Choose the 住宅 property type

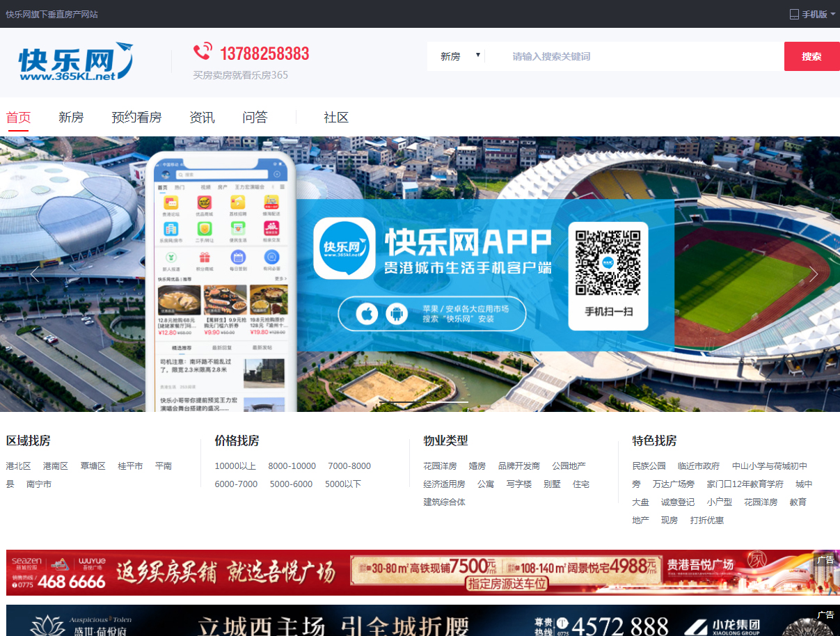(x=581, y=484)
